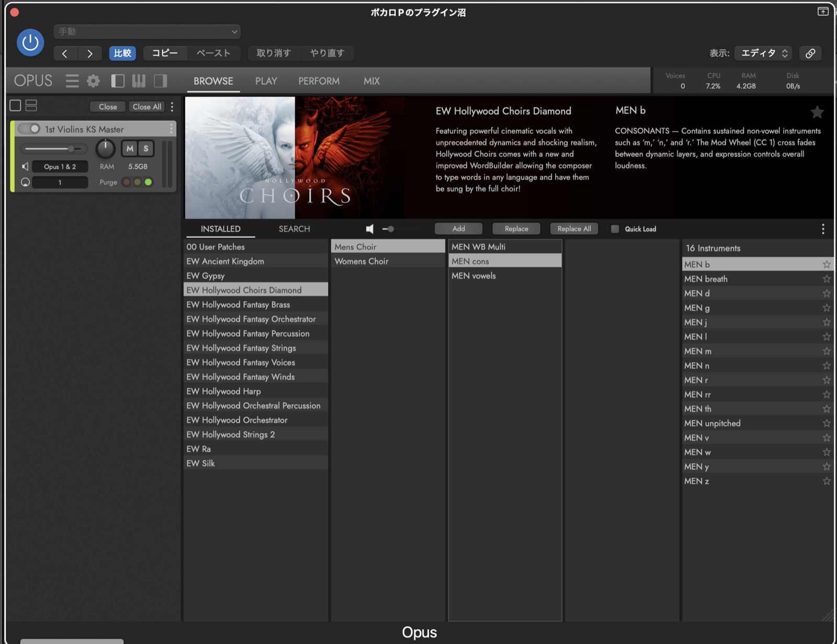This screenshot has height=644, width=837.
Task: Click the Hollywood Choirs artwork thumbnail
Action: (x=295, y=157)
